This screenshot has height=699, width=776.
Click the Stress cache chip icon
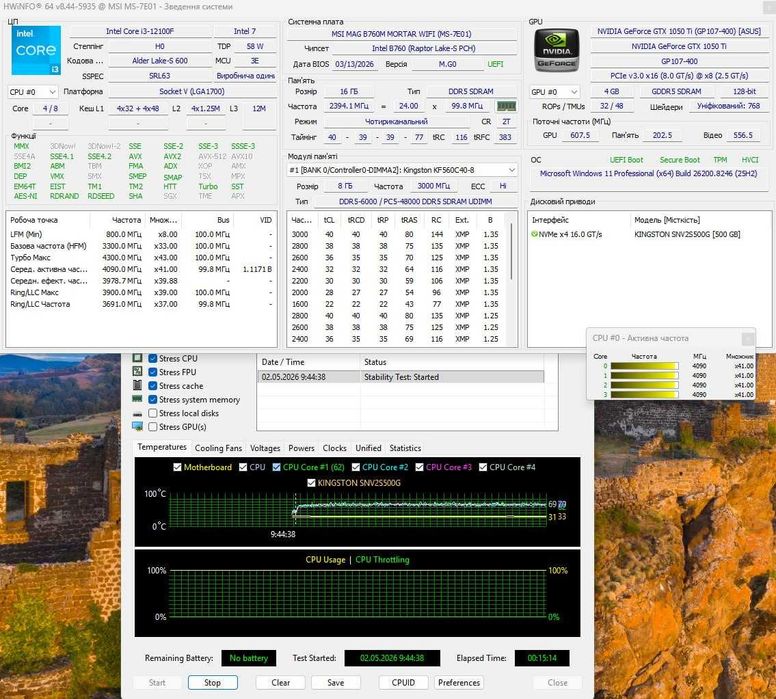(x=138, y=385)
